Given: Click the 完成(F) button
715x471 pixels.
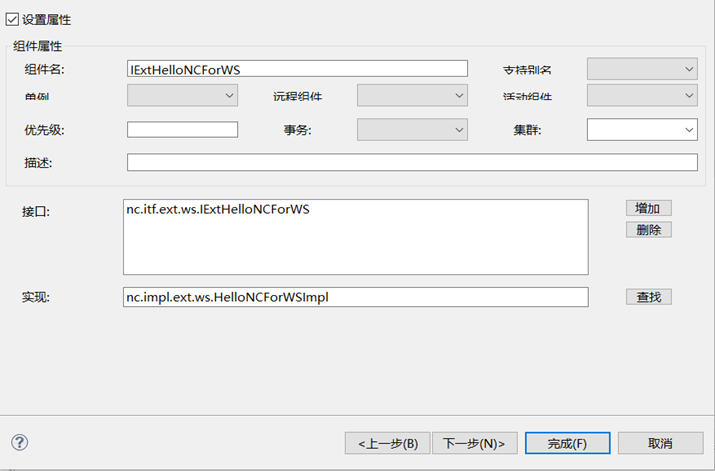Looking at the screenshot, I should [568, 443].
